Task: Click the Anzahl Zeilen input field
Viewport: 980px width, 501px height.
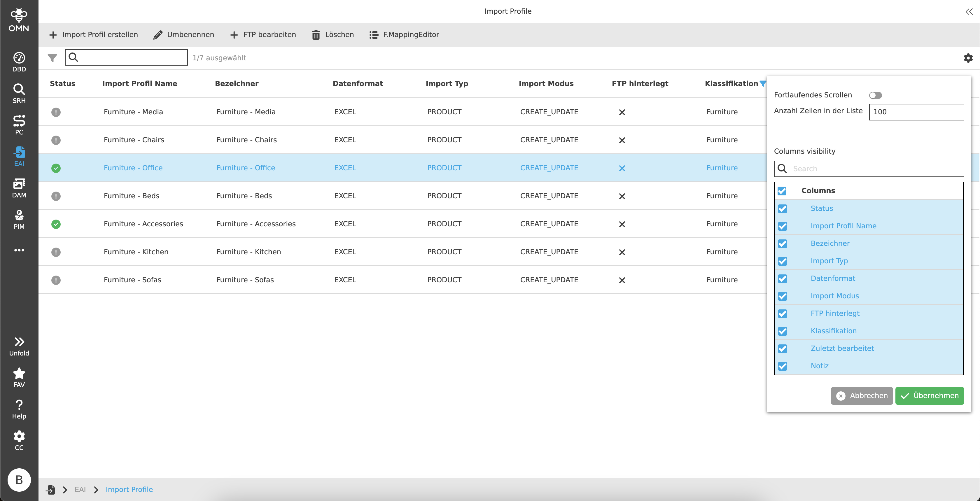Action: pos(916,112)
